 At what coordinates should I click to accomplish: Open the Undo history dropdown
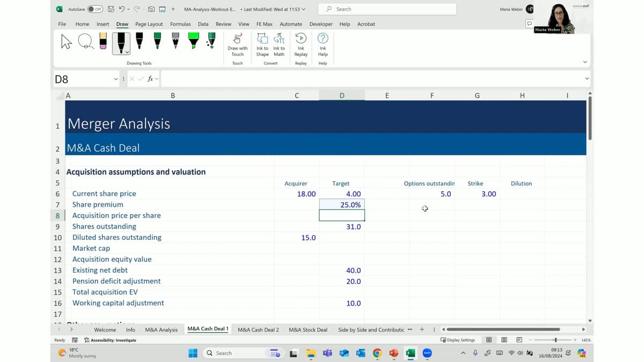128,9
